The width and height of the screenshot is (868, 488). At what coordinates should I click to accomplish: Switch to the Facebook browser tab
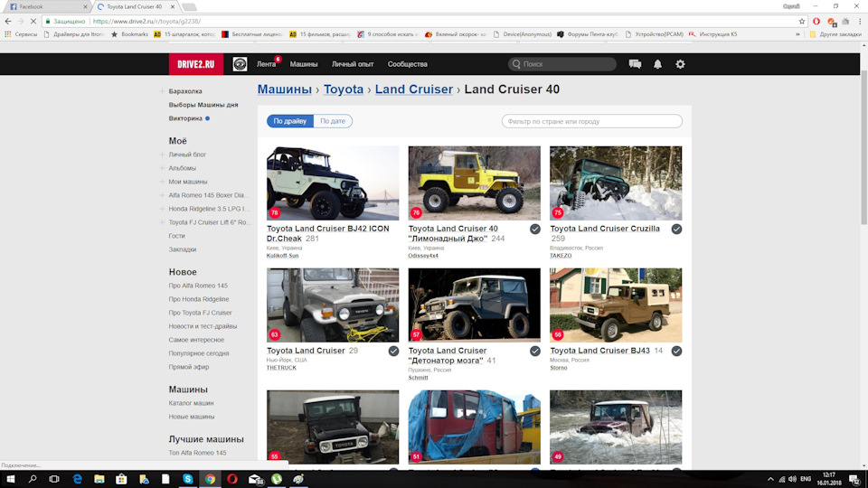point(46,6)
